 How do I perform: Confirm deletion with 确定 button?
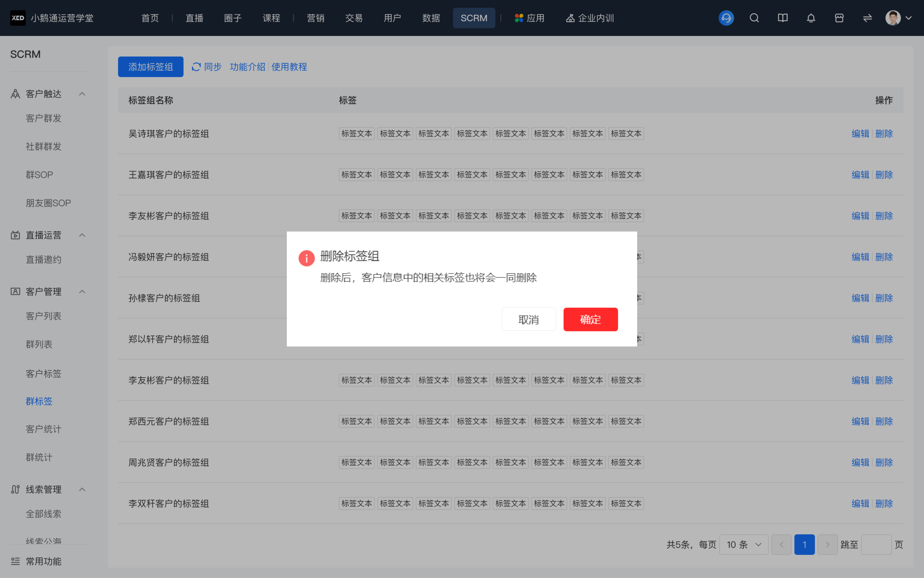point(590,319)
